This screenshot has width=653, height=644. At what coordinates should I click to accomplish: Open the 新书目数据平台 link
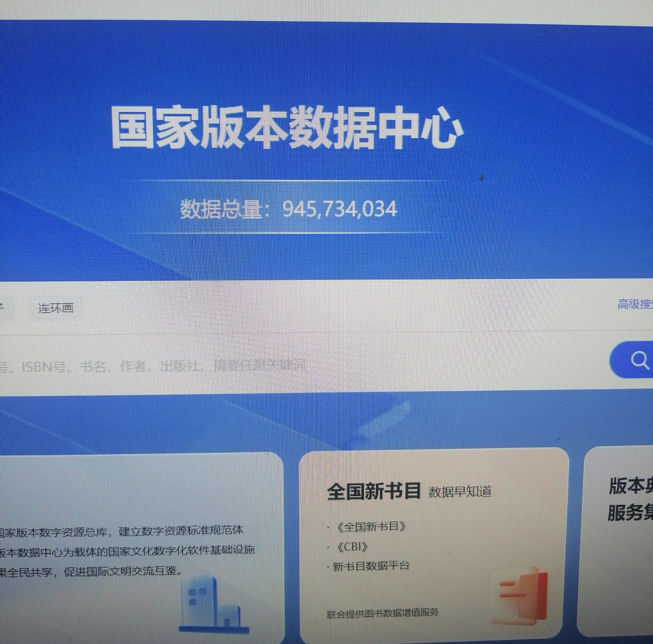371,566
